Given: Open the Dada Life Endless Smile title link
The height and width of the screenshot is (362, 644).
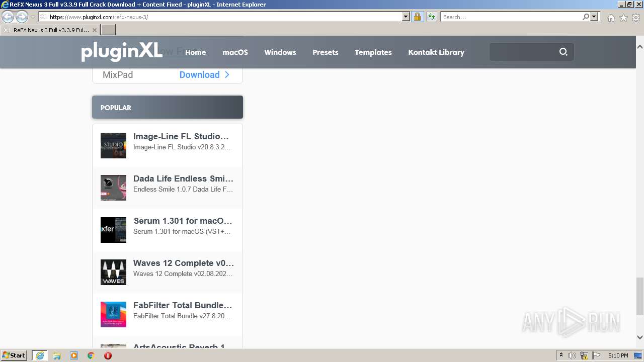Looking at the screenshot, I should pyautogui.click(x=183, y=178).
